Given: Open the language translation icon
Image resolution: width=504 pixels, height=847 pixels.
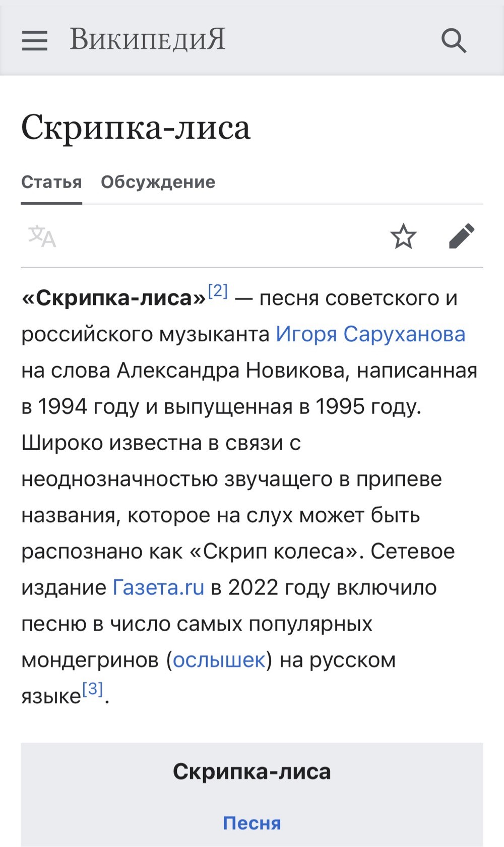Looking at the screenshot, I should (42, 236).
